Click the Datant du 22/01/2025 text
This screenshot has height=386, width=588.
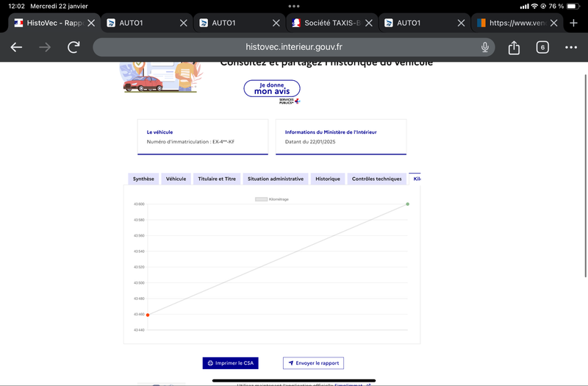point(310,142)
